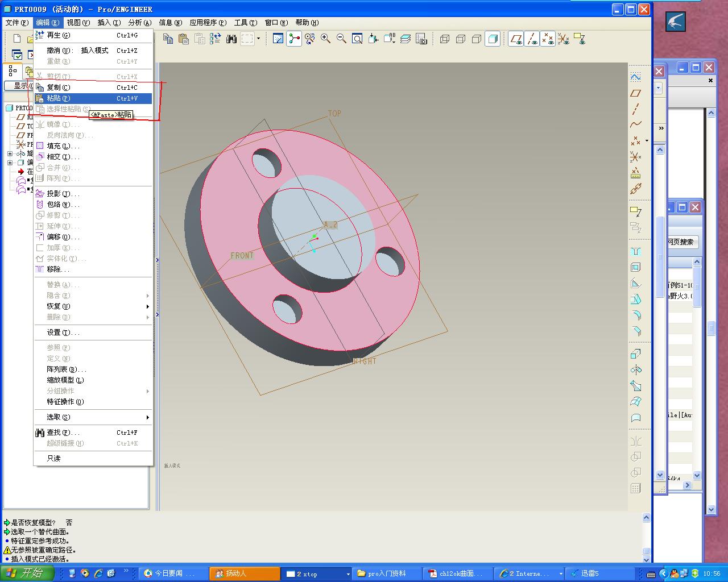
Task: Toggle datum points visibility
Action: click(548, 39)
